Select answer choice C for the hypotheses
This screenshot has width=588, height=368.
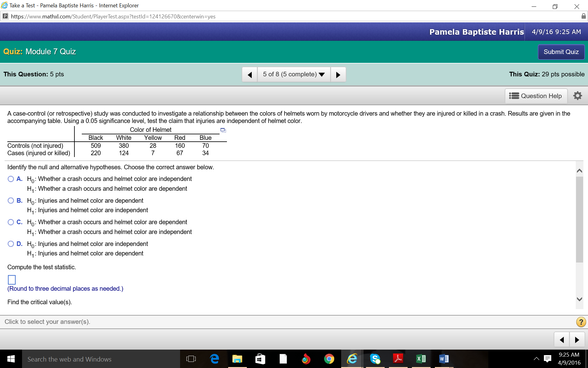point(11,222)
